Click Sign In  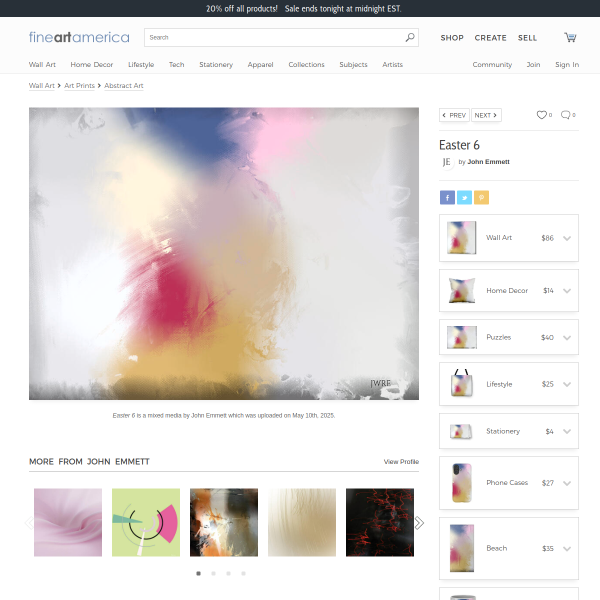(x=567, y=64)
